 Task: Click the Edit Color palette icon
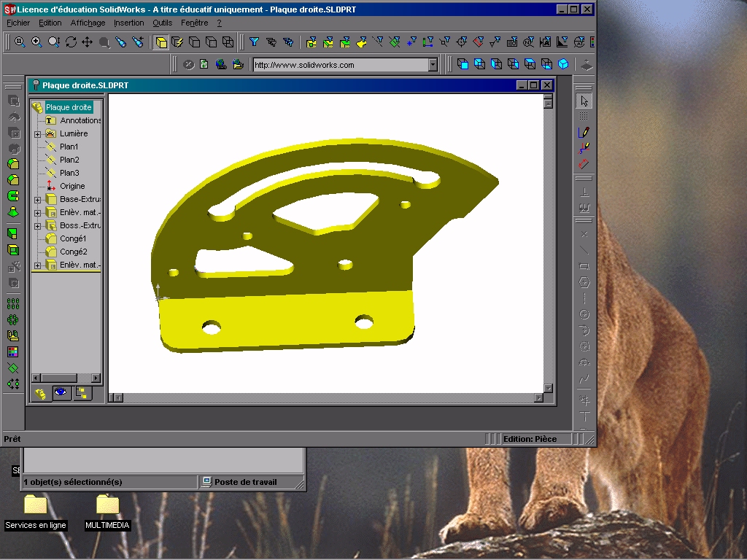pos(13,351)
